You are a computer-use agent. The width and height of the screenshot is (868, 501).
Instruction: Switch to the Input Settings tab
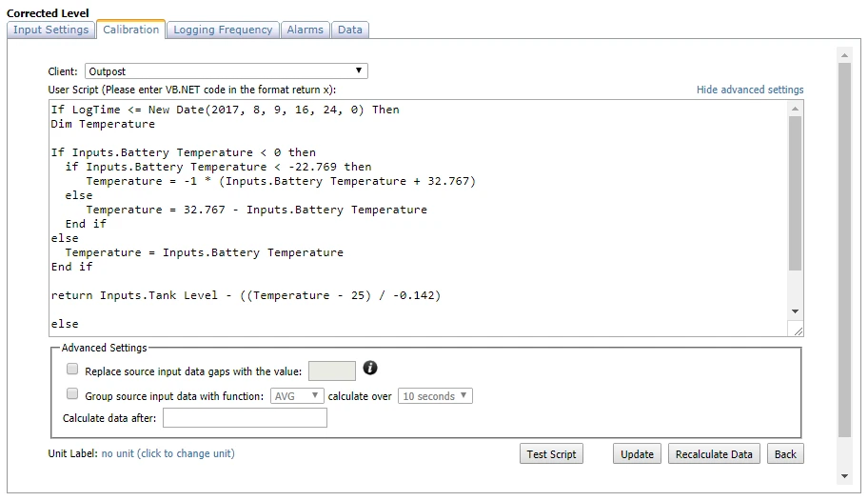pos(51,30)
